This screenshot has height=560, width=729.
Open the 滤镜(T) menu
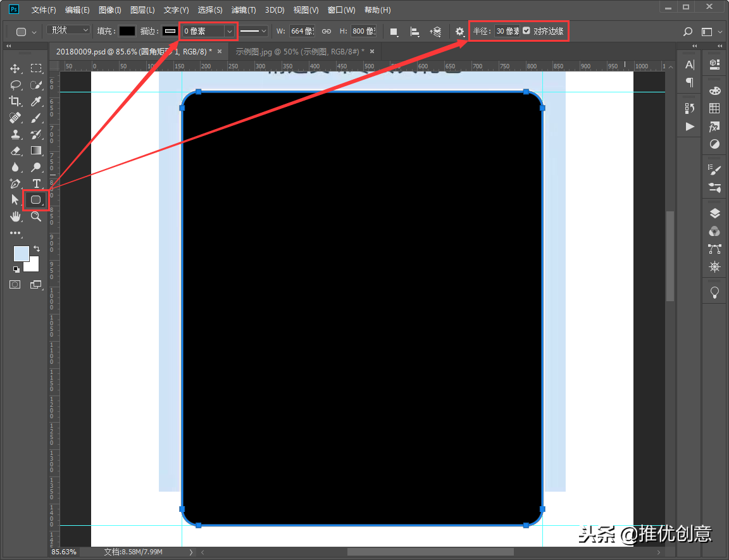pyautogui.click(x=244, y=9)
